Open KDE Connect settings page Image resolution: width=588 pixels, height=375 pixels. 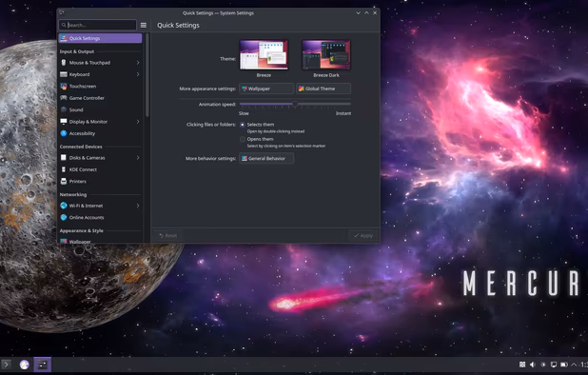point(100,169)
